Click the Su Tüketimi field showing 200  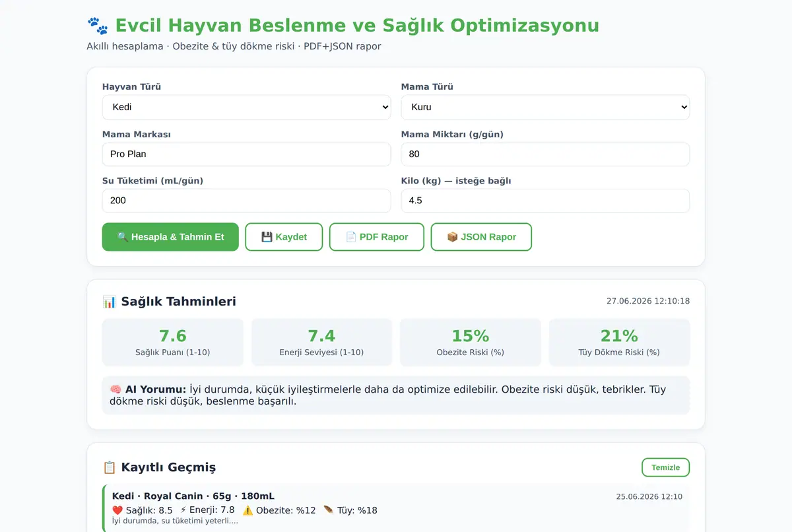click(x=246, y=201)
